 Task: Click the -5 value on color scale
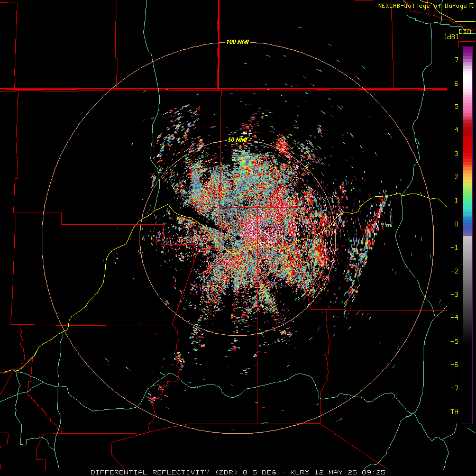454,342
